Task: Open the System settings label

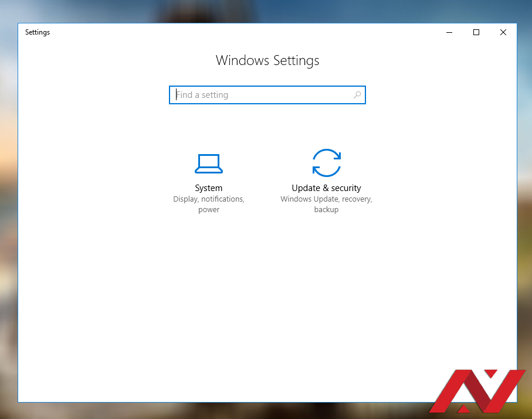Action: (209, 188)
